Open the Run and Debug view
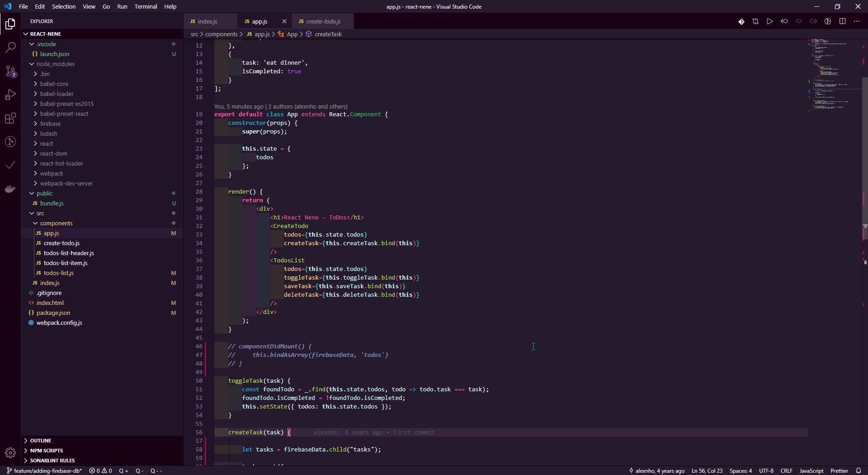This screenshot has height=475, width=868. (x=10, y=95)
